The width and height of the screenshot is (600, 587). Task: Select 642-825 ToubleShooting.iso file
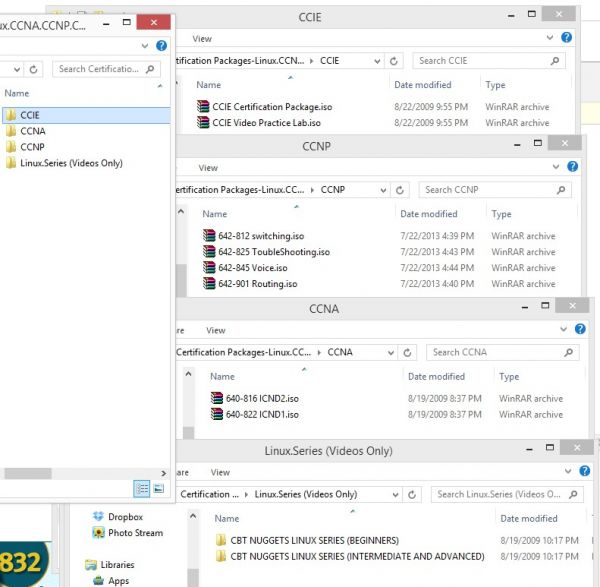(274, 251)
